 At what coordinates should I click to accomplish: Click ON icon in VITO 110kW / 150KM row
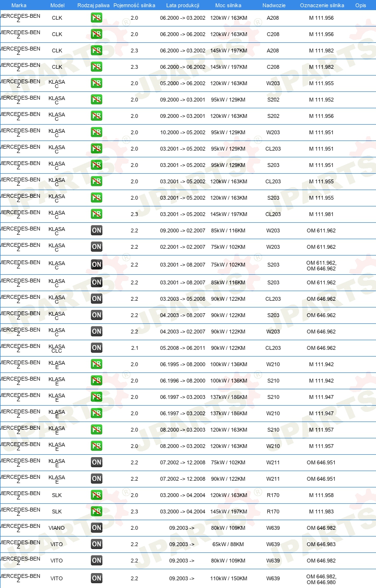(x=97, y=578)
